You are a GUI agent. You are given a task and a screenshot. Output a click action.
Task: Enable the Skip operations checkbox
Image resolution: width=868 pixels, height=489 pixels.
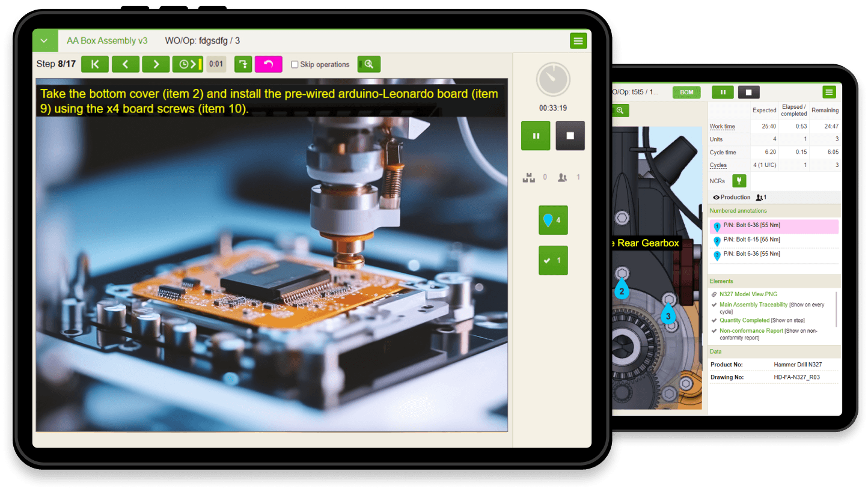pos(294,64)
